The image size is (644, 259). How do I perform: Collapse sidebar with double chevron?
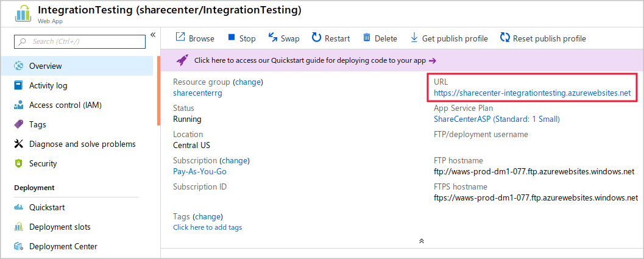[x=153, y=35]
